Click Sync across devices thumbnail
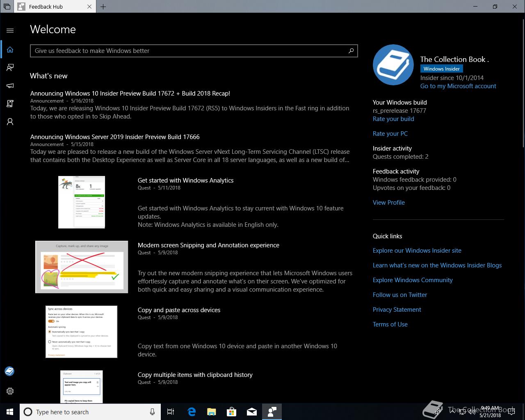The width and height of the screenshot is (525, 420). [x=82, y=332]
